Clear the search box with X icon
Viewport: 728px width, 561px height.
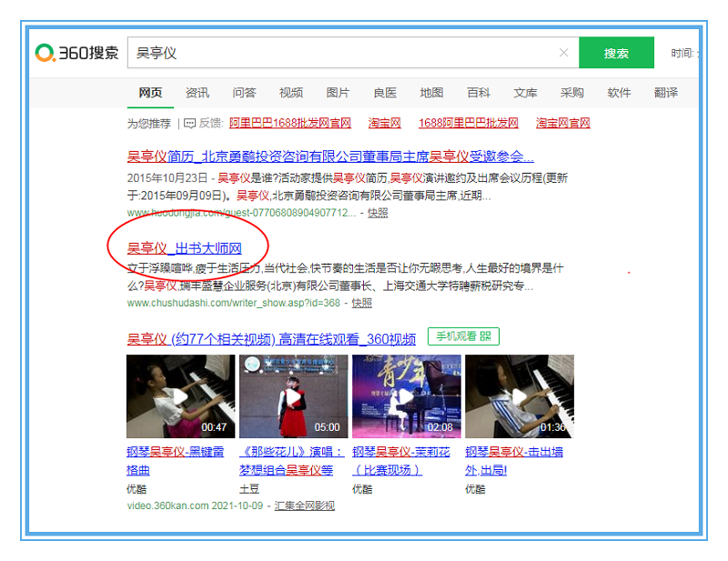click(x=563, y=53)
